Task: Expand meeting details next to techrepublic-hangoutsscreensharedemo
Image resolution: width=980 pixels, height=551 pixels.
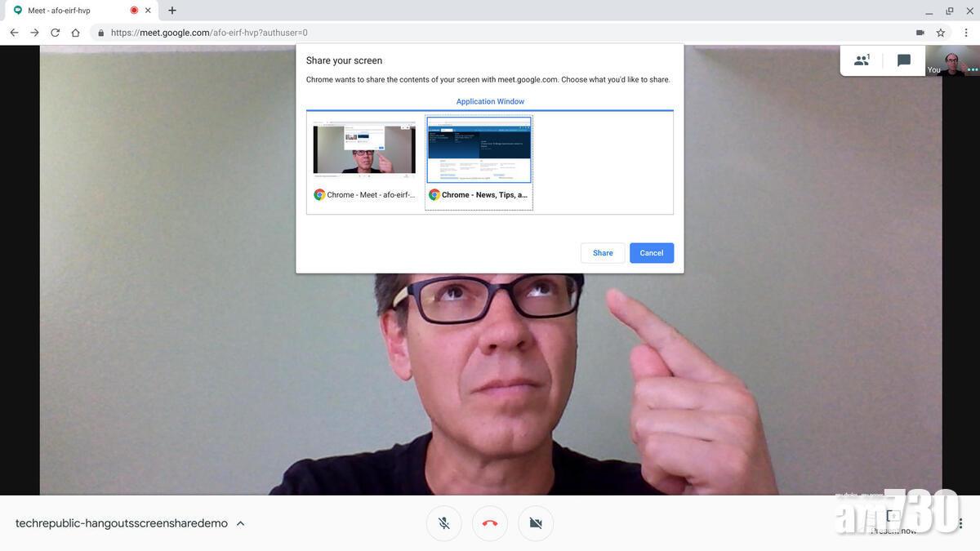Action: [240, 523]
